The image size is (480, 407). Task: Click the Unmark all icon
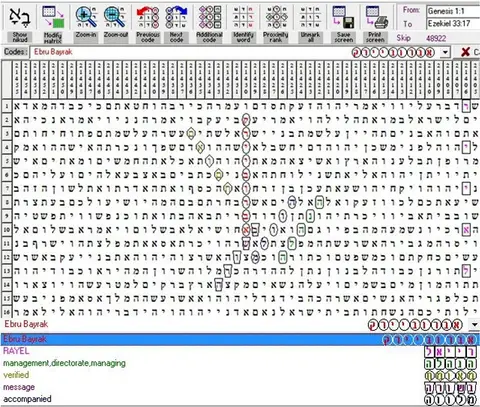click(310, 17)
